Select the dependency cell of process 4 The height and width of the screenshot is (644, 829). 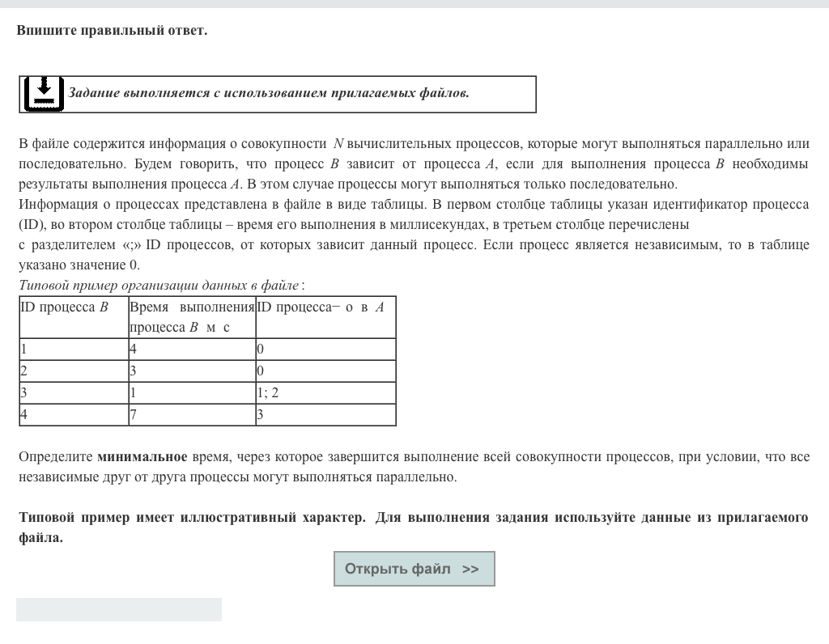[325, 415]
